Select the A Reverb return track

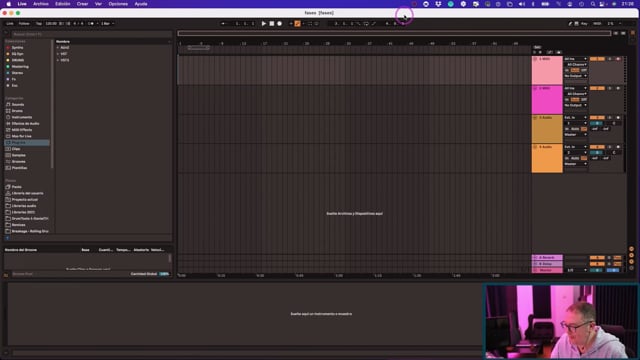click(x=547, y=258)
